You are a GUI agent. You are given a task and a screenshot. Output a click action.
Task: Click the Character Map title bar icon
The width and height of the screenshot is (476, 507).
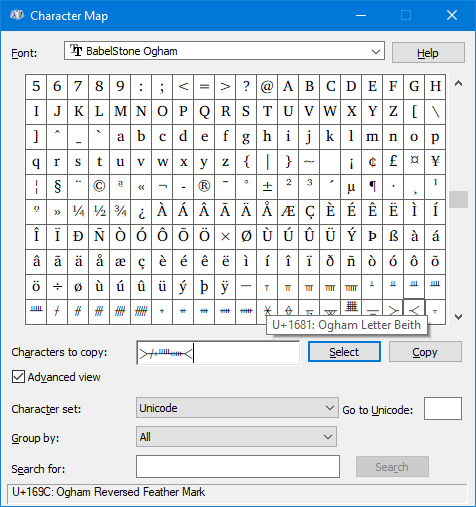pyautogui.click(x=17, y=15)
